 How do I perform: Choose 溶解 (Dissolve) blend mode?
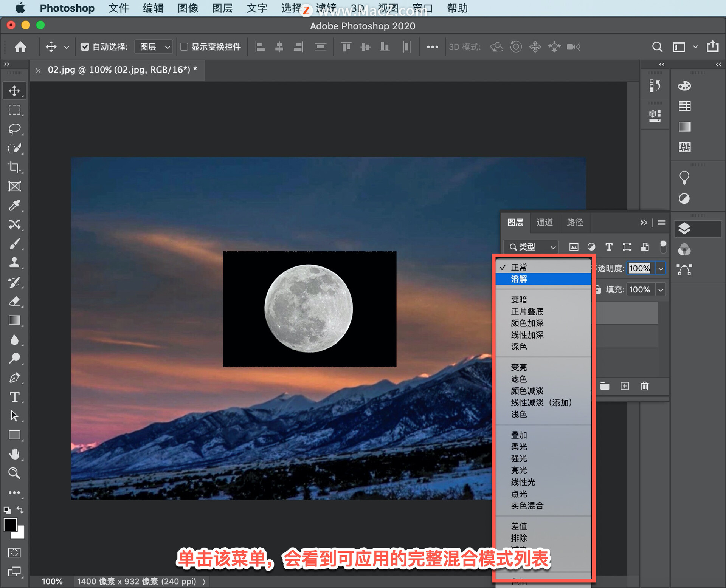click(543, 279)
